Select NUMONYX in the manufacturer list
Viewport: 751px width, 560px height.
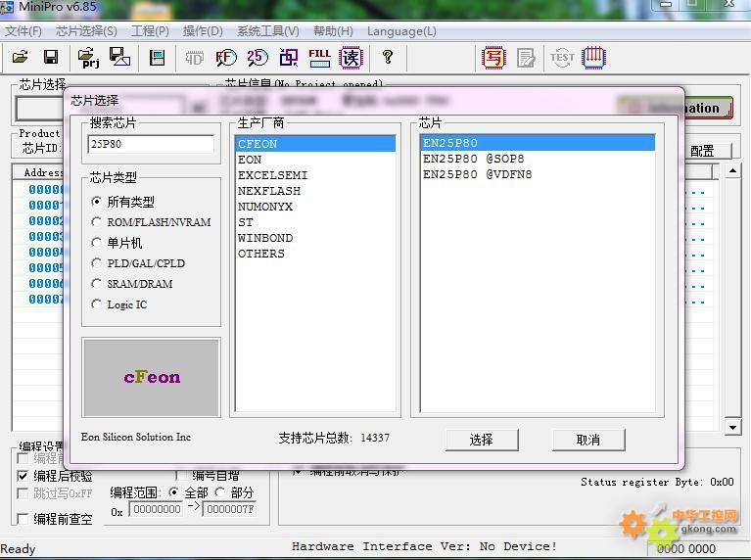point(315,207)
